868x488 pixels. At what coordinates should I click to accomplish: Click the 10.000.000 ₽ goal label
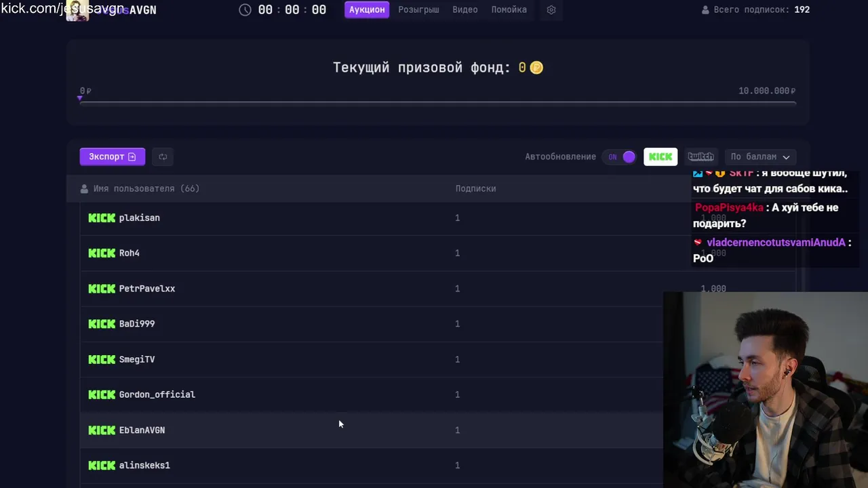767,91
